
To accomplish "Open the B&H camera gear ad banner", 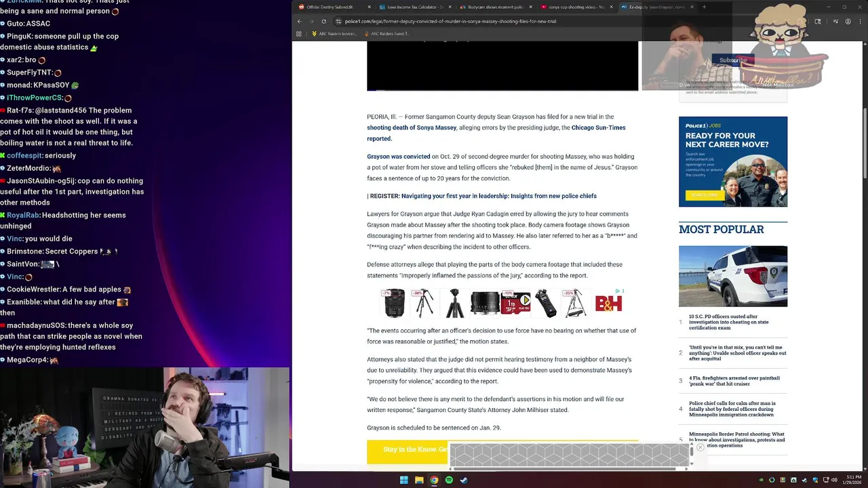I will point(502,303).
